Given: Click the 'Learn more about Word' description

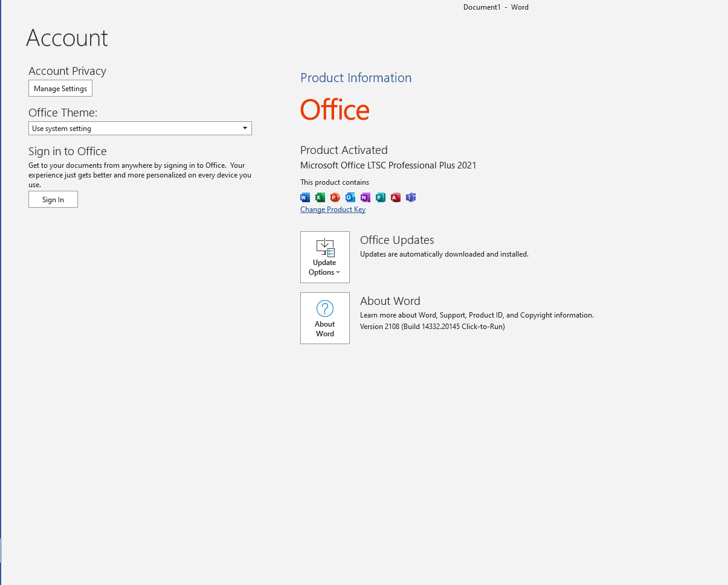Looking at the screenshot, I should click(x=477, y=315).
